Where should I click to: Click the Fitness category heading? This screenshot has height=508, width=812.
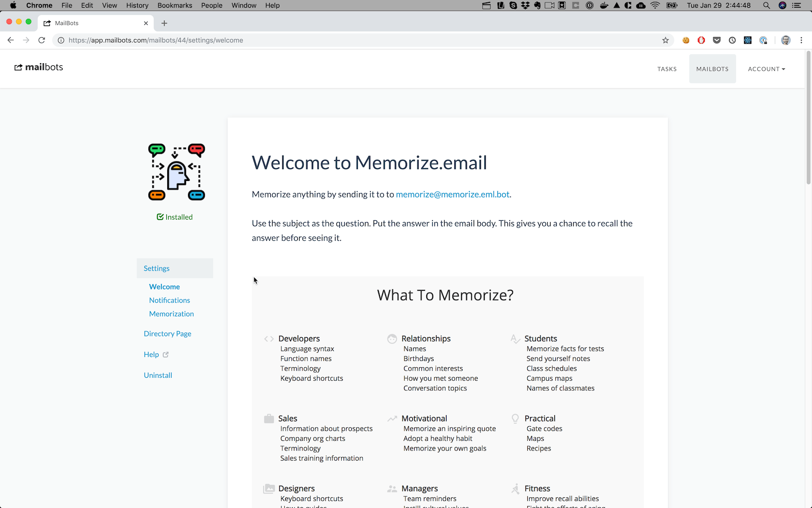pyautogui.click(x=537, y=489)
